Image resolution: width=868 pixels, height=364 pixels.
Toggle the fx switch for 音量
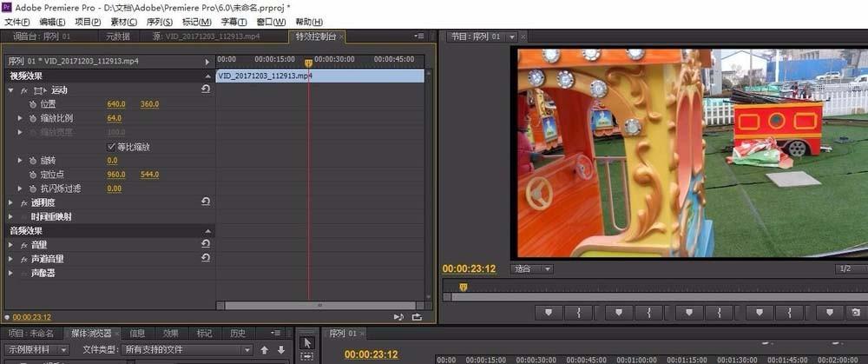(23, 245)
